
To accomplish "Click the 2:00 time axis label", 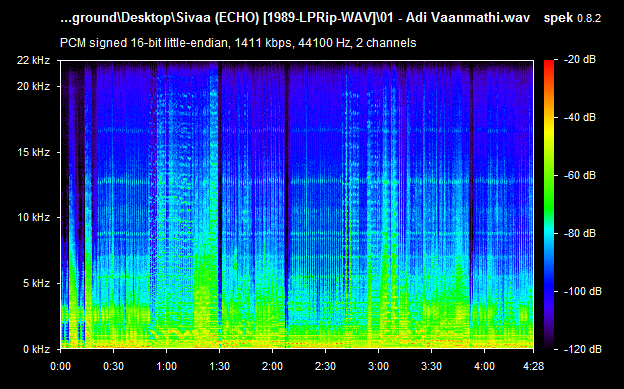I will (x=272, y=366).
